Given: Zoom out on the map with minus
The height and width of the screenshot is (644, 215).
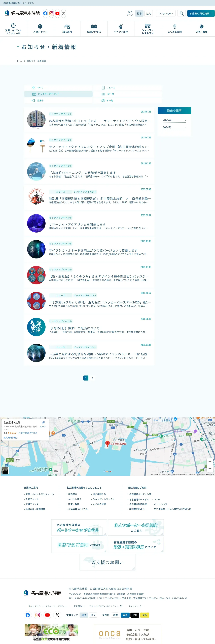Looking at the screenshot, I should [210, 468].
